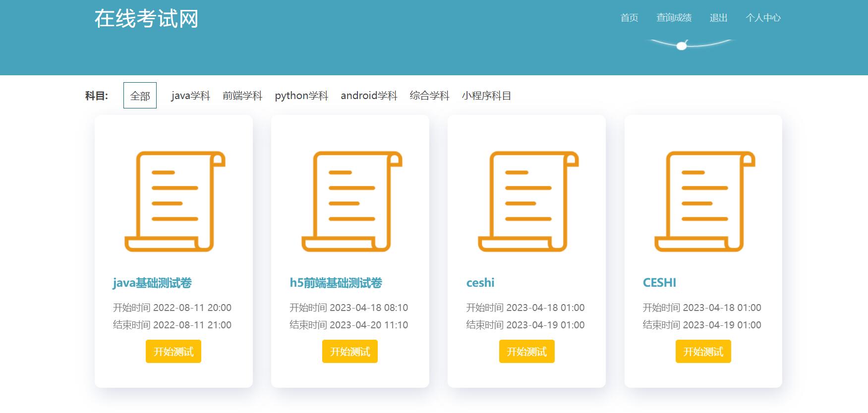Click the 科目: label

click(x=97, y=96)
